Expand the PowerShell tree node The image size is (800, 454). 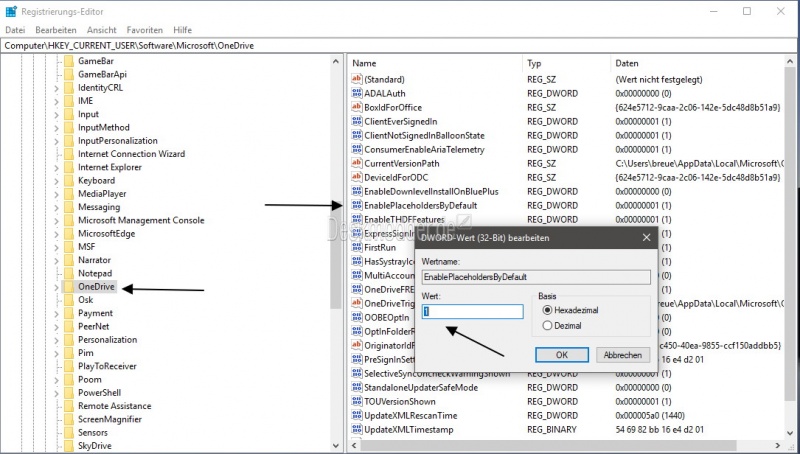pyautogui.click(x=56, y=393)
